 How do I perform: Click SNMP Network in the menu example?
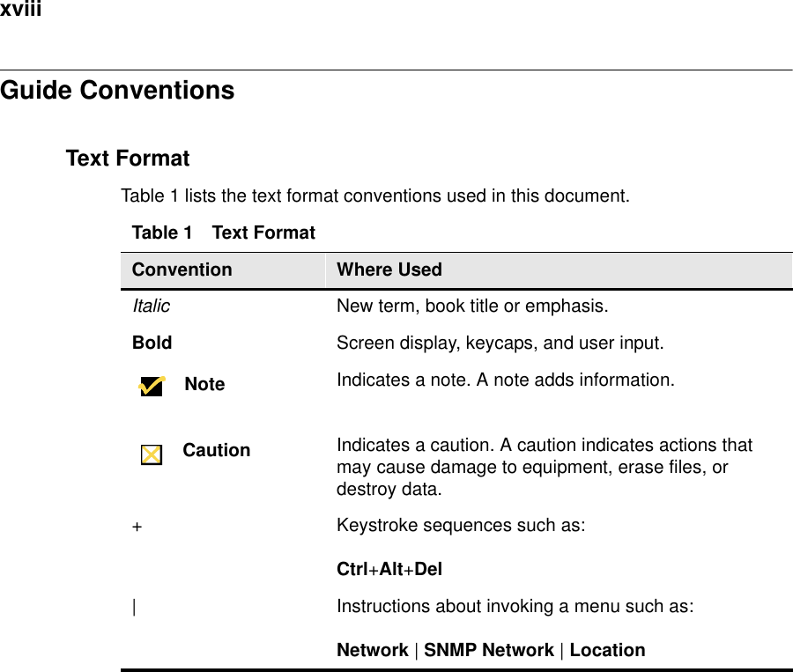(489, 651)
